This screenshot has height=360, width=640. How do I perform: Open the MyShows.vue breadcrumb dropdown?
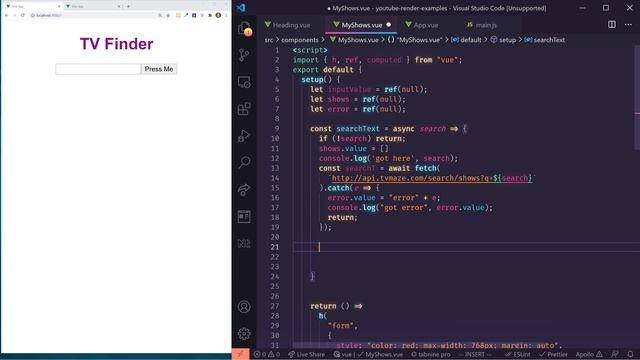(354, 40)
